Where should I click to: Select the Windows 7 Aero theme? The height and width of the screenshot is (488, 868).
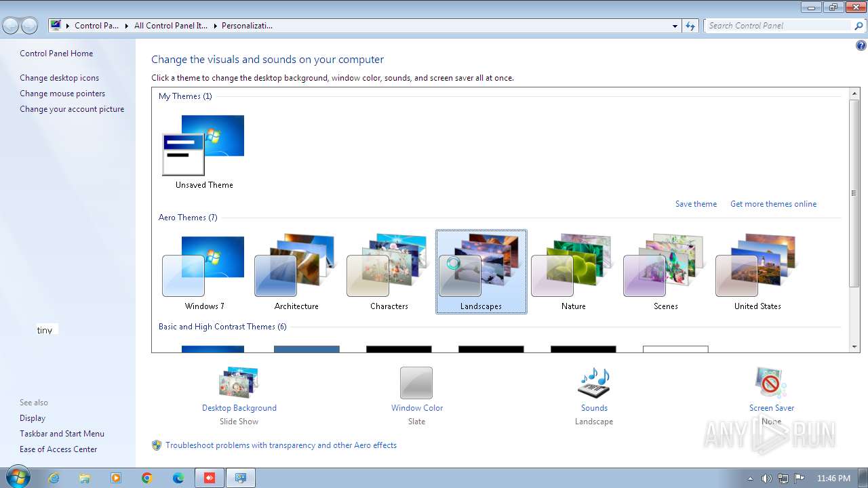(x=204, y=272)
